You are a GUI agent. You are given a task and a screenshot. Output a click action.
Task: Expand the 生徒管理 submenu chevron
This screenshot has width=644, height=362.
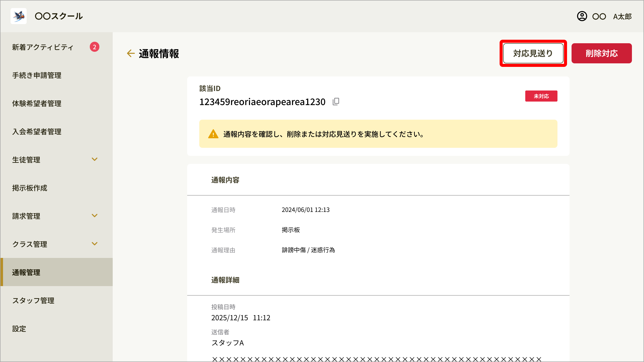pyautogui.click(x=95, y=159)
